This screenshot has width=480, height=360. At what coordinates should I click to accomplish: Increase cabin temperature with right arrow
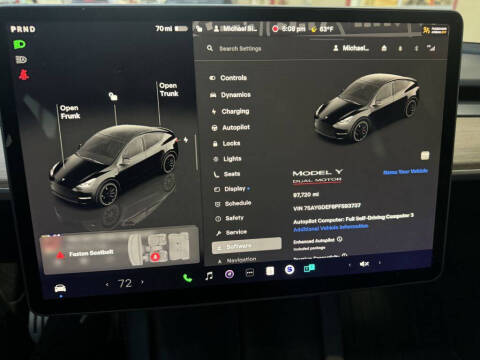[142, 283]
